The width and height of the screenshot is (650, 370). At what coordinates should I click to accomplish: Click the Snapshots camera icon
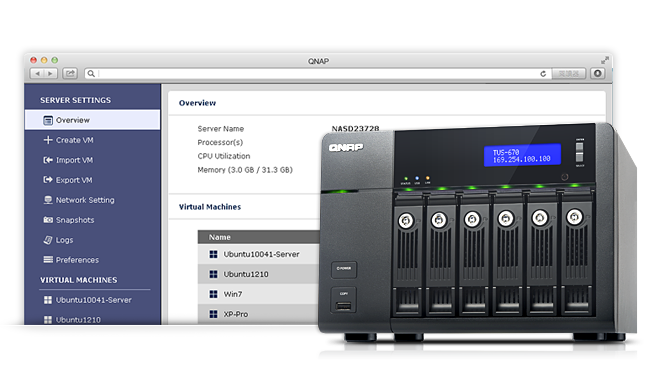pos(48,220)
